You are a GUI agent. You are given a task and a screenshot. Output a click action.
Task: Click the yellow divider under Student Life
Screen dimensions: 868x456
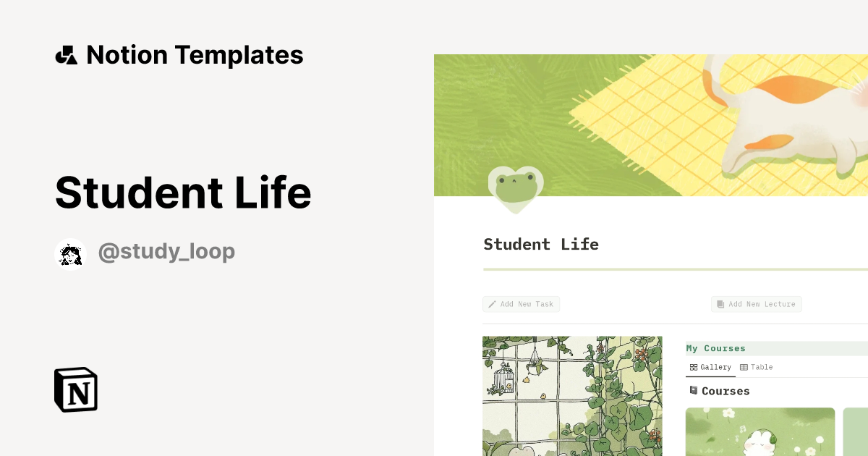pyautogui.click(x=673, y=269)
